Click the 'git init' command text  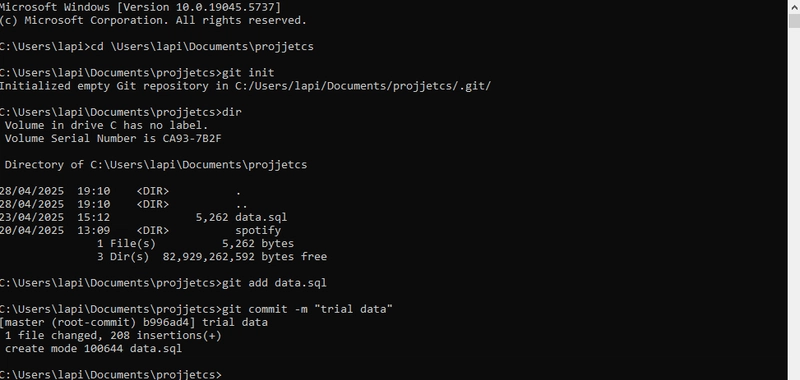coord(248,73)
